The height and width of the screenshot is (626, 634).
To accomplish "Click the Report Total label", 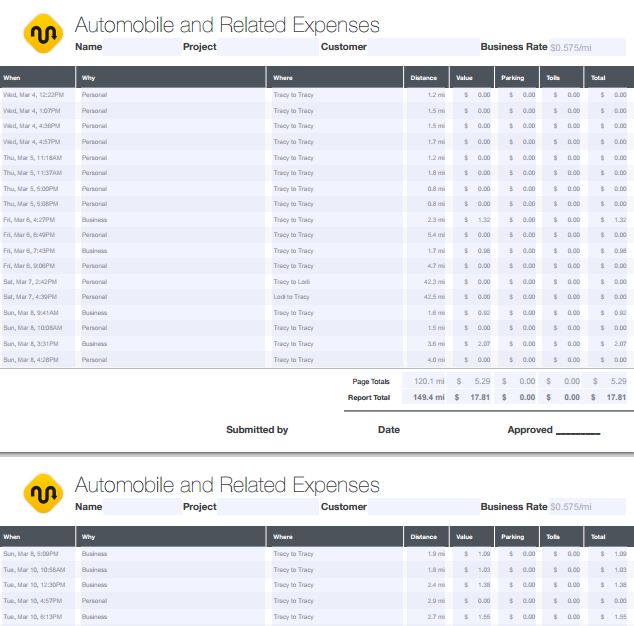I will [x=369, y=397].
